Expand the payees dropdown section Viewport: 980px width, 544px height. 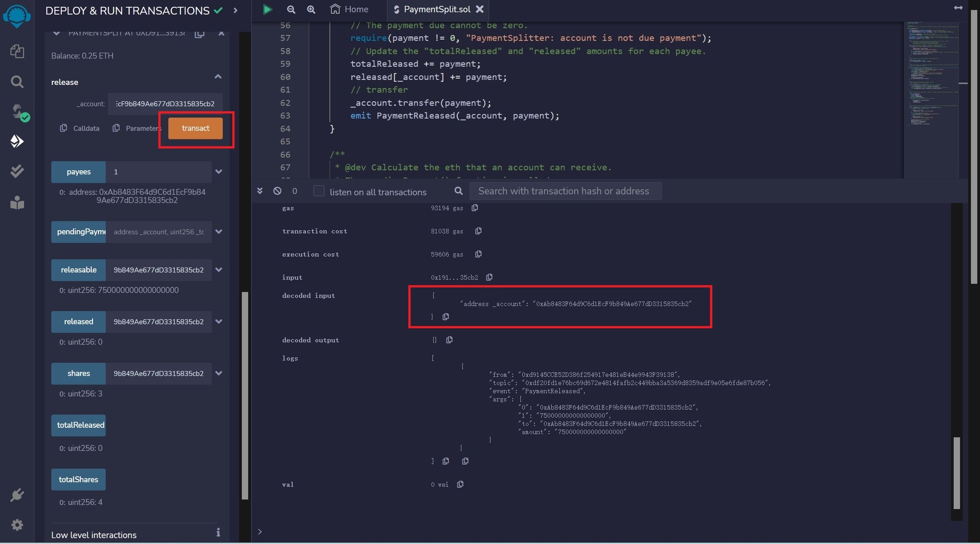tap(218, 172)
